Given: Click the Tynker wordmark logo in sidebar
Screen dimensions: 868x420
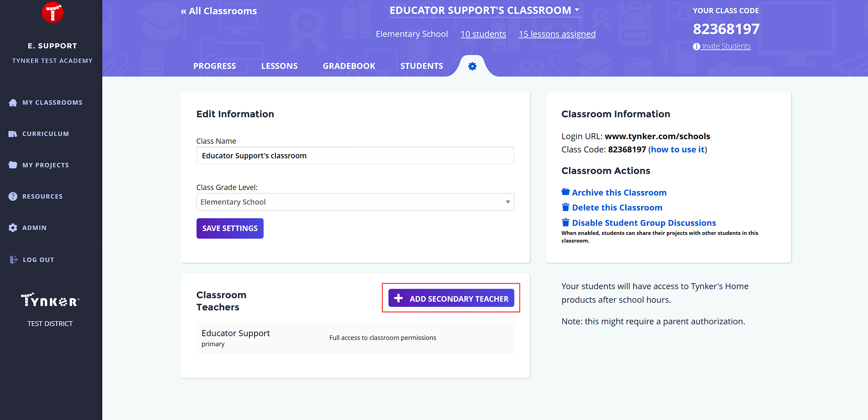Looking at the screenshot, I should (50, 300).
